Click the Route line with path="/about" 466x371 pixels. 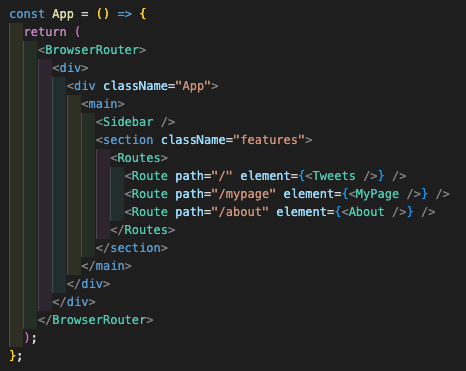[x=280, y=212]
